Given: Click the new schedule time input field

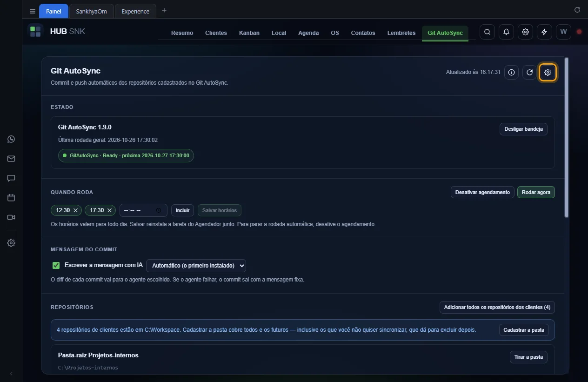Looking at the screenshot, I should coord(143,210).
